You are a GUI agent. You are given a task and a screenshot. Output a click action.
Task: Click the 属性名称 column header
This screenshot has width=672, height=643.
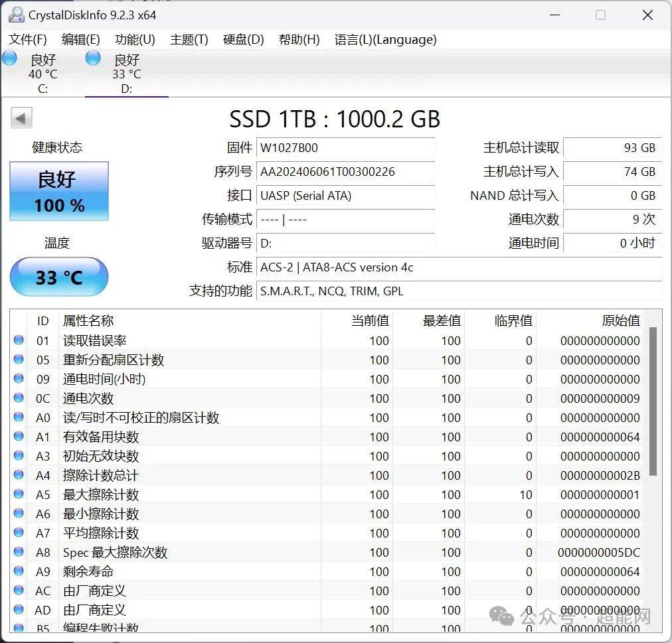(189, 321)
